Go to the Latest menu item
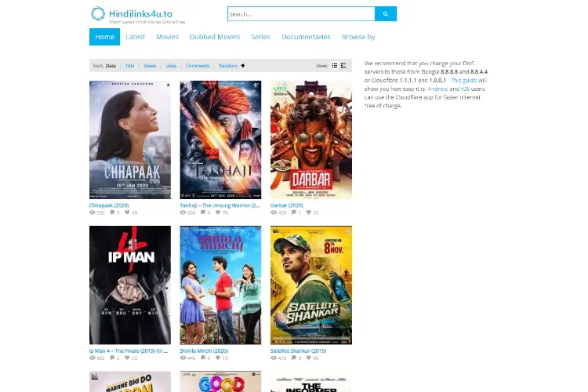 [x=135, y=37]
